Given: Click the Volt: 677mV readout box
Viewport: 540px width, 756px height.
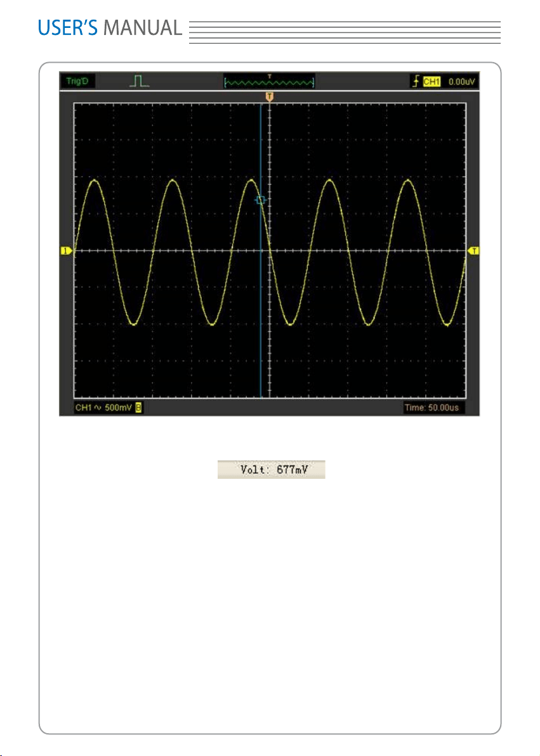Looking at the screenshot, I should 271,469.
